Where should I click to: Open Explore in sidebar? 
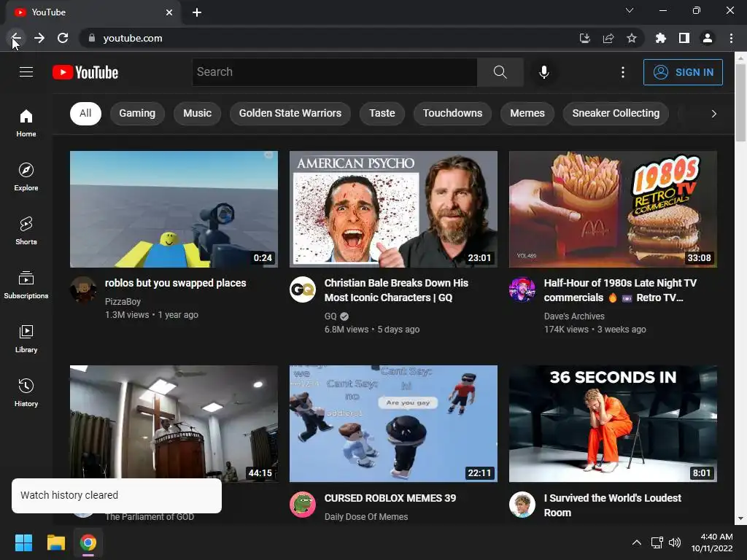coord(26,176)
